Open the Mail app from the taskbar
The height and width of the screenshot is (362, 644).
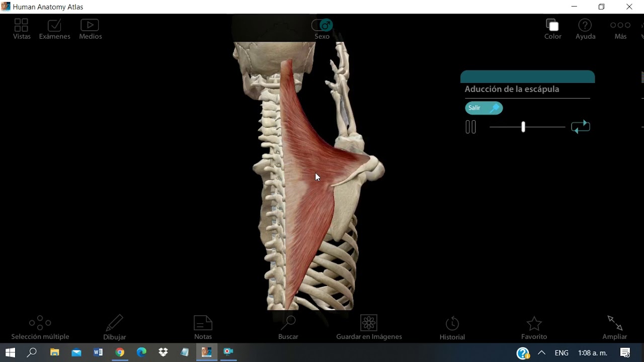(x=76, y=352)
